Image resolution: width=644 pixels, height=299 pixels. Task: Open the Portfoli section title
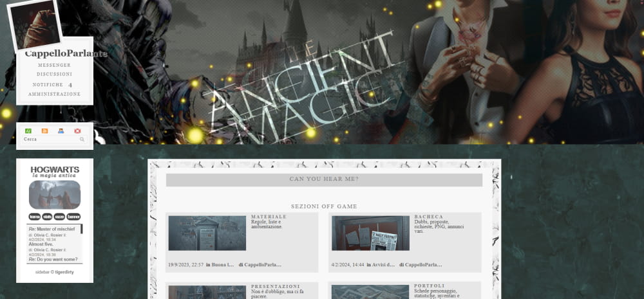(430, 286)
